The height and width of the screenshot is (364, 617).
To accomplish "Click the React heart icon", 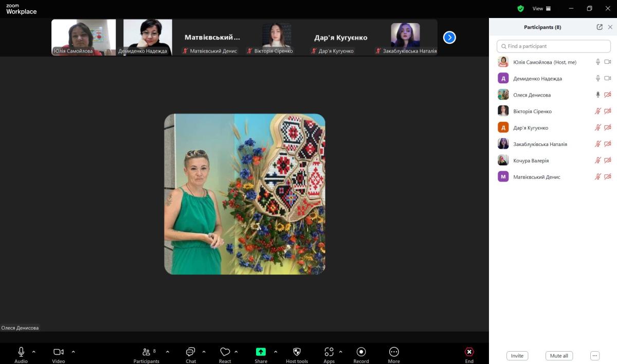I will pyautogui.click(x=225, y=352).
